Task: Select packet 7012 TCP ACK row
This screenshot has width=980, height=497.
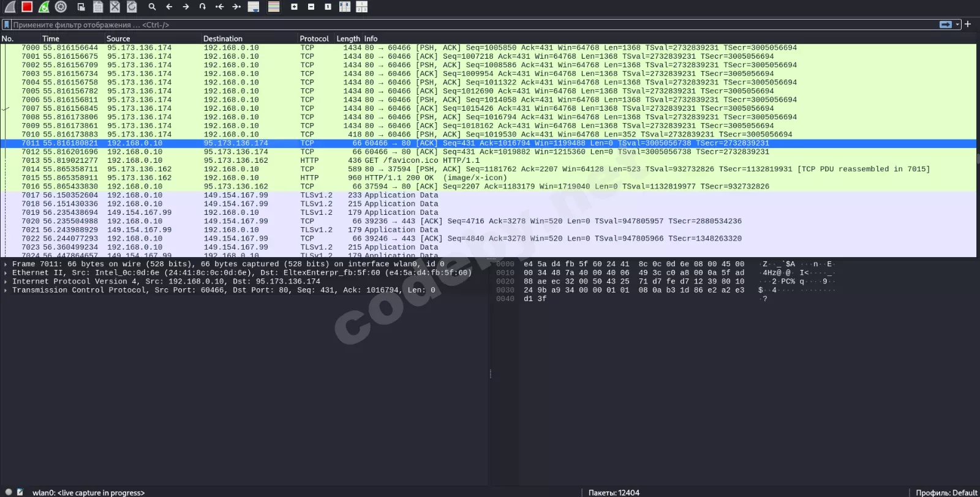Action: point(488,152)
